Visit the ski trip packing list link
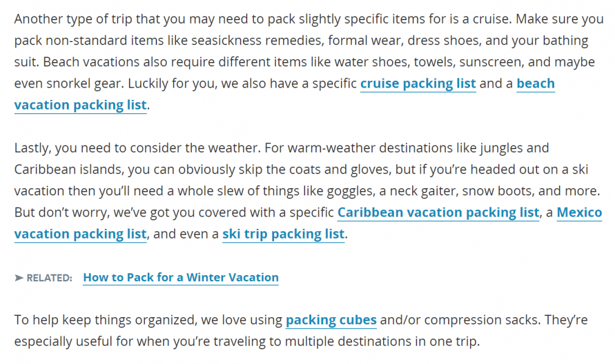 (x=283, y=234)
